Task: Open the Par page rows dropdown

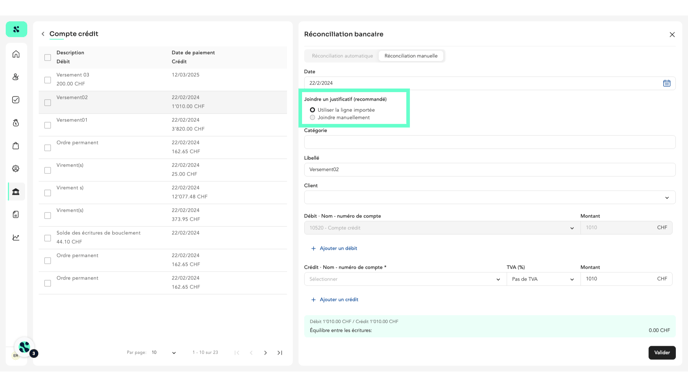Action: coord(164,353)
